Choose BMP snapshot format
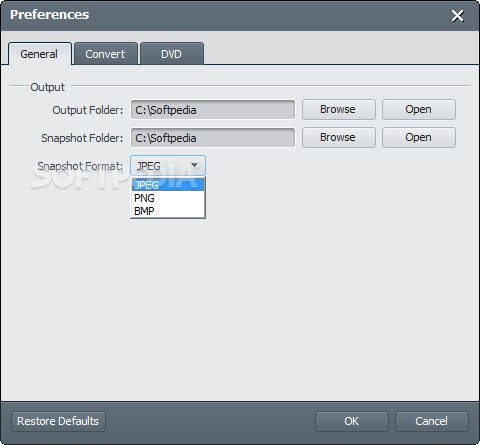 (x=168, y=211)
